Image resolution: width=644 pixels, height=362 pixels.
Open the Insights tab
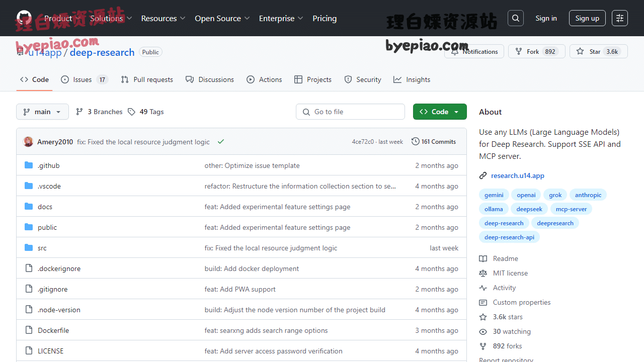[412, 79]
